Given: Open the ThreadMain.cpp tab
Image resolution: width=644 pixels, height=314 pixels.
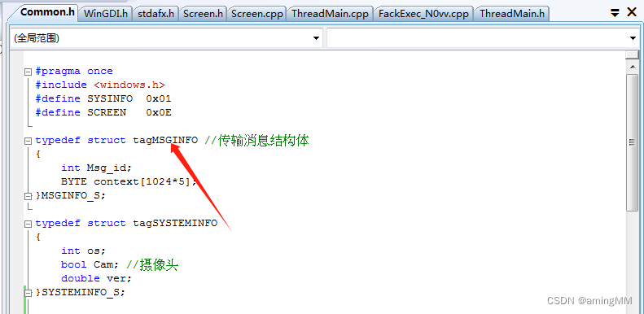Looking at the screenshot, I should (x=331, y=14).
